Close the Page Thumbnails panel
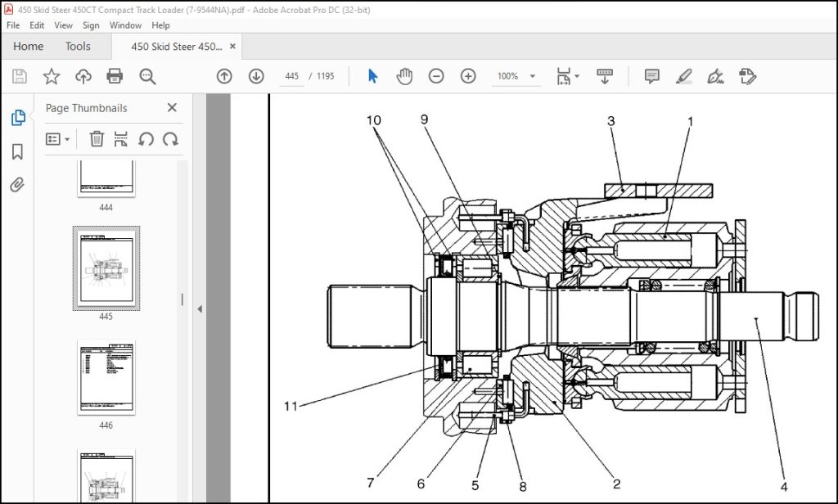838x504 pixels. pos(172,107)
